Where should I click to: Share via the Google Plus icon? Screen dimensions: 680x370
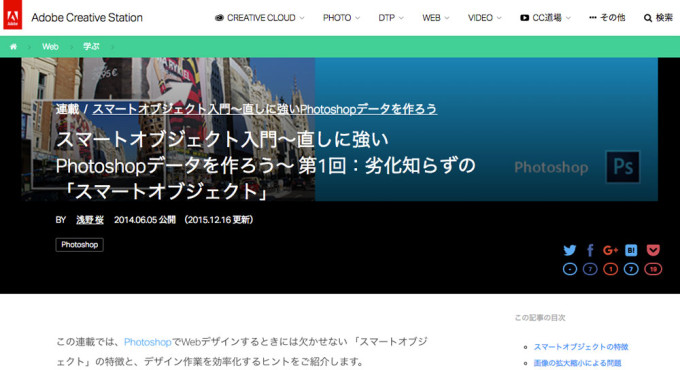click(610, 250)
